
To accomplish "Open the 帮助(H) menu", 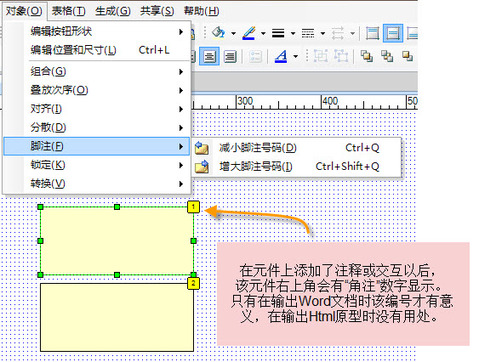I will coord(201,11).
